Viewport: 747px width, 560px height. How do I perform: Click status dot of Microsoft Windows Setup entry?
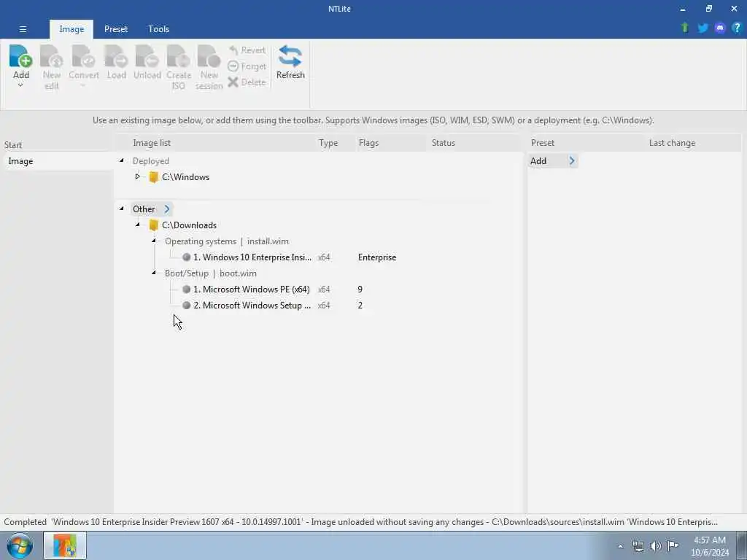[x=187, y=306]
